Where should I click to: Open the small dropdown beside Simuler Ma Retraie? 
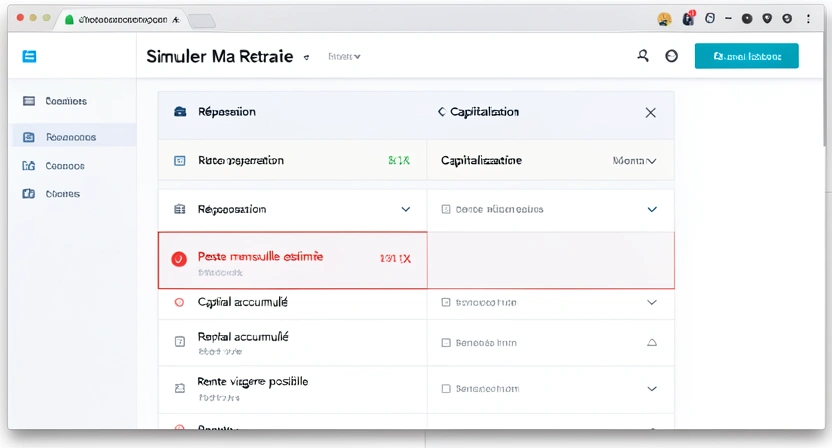click(306, 57)
